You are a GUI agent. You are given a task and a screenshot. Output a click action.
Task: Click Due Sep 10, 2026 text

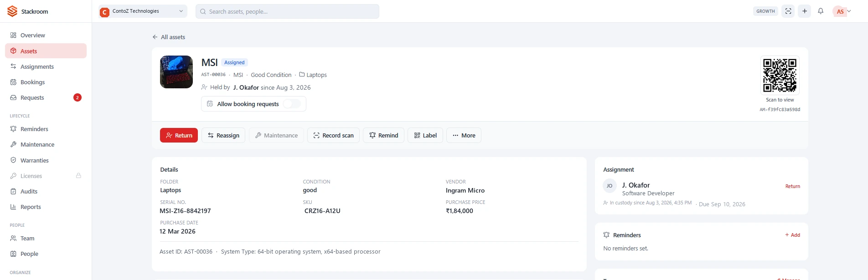[x=722, y=204]
